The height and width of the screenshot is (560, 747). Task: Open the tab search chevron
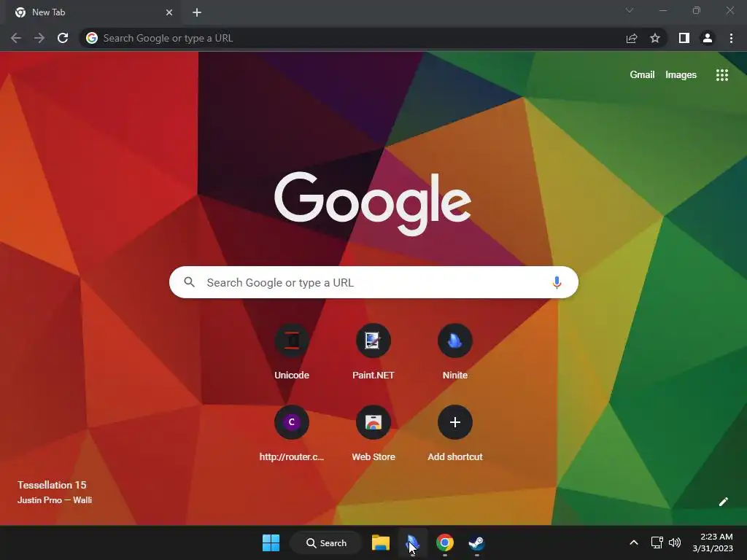tap(630, 10)
